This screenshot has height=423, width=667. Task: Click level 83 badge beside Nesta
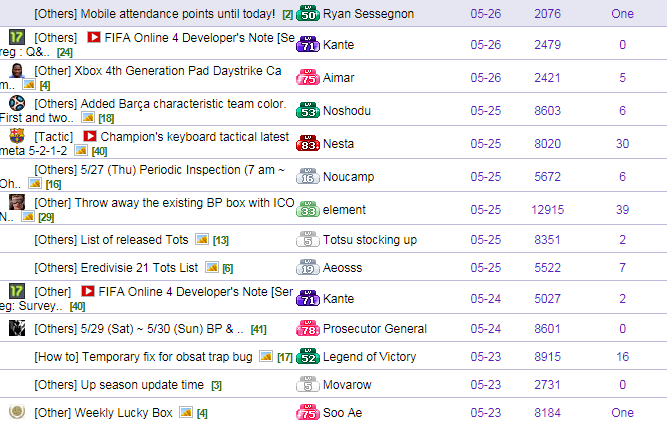(x=308, y=144)
